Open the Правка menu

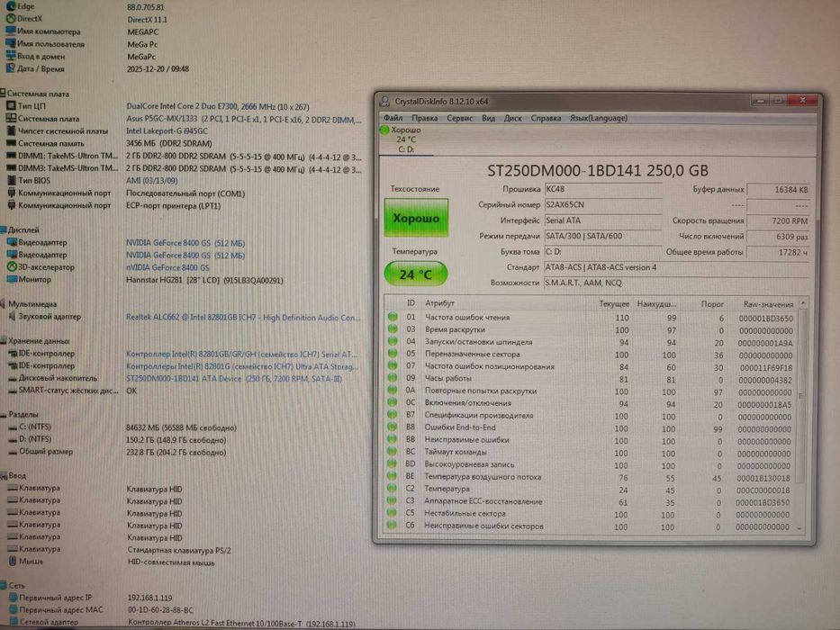(424, 118)
